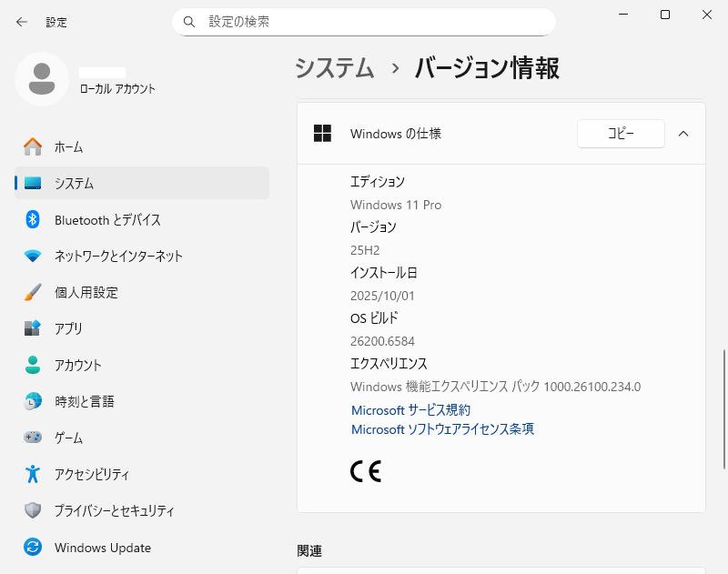This screenshot has height=574, width=728.
Task: Click the アクセシビリティ figure icon
Action: coord(33,474)
